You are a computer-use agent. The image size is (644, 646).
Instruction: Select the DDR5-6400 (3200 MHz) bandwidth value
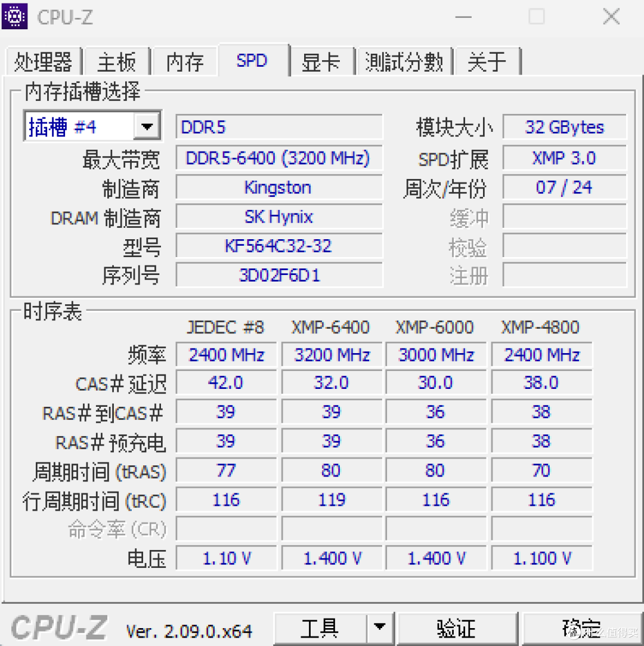pyautogui.click(x=279, y=158)
